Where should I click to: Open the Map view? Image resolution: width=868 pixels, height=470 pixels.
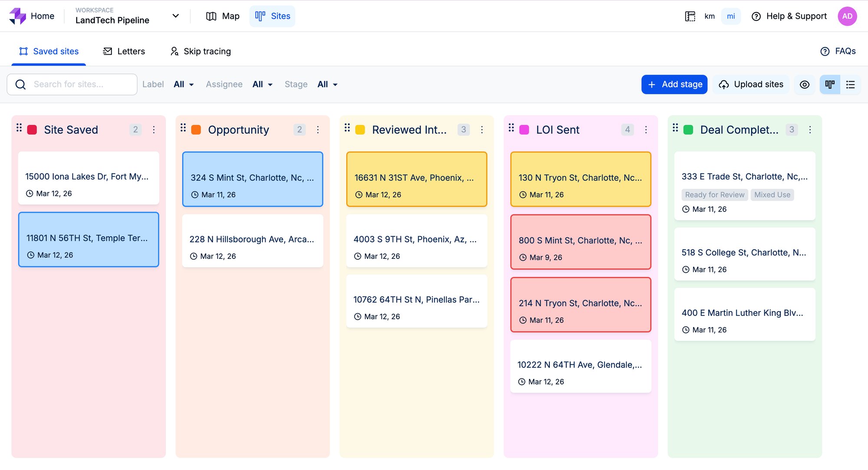coord(222,16)
